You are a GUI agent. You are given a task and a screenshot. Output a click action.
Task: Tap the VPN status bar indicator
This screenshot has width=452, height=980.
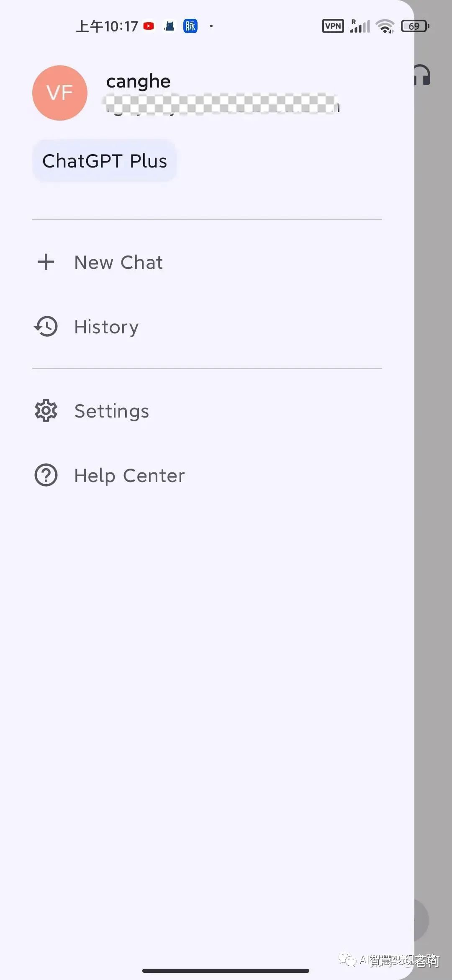point(333,26)
